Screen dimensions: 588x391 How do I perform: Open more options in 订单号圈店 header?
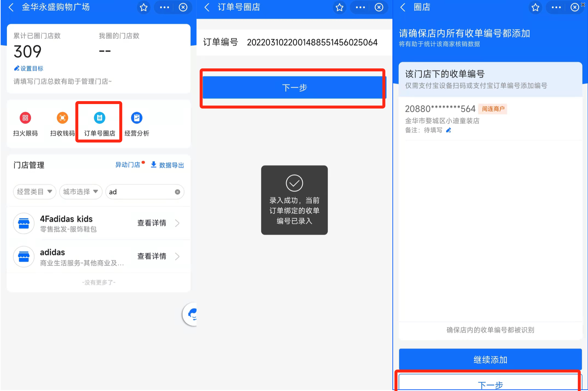[x=360, y=8]
